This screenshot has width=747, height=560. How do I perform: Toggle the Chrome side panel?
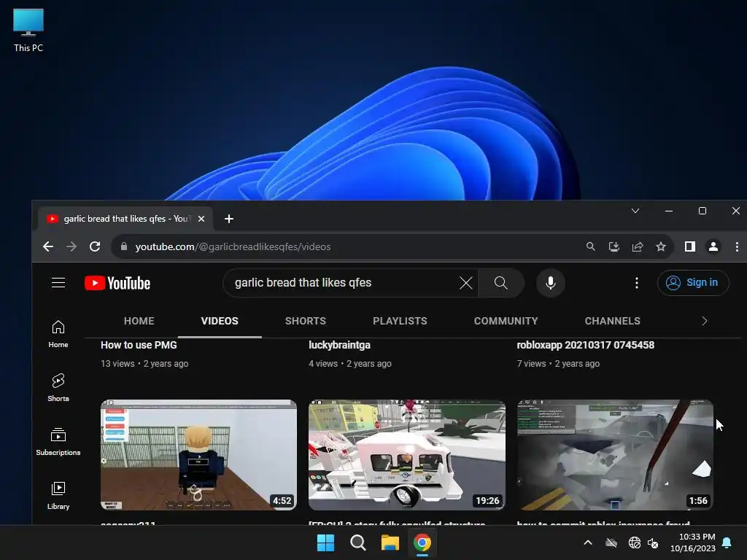pyautogui.click(x=690, y=246)
